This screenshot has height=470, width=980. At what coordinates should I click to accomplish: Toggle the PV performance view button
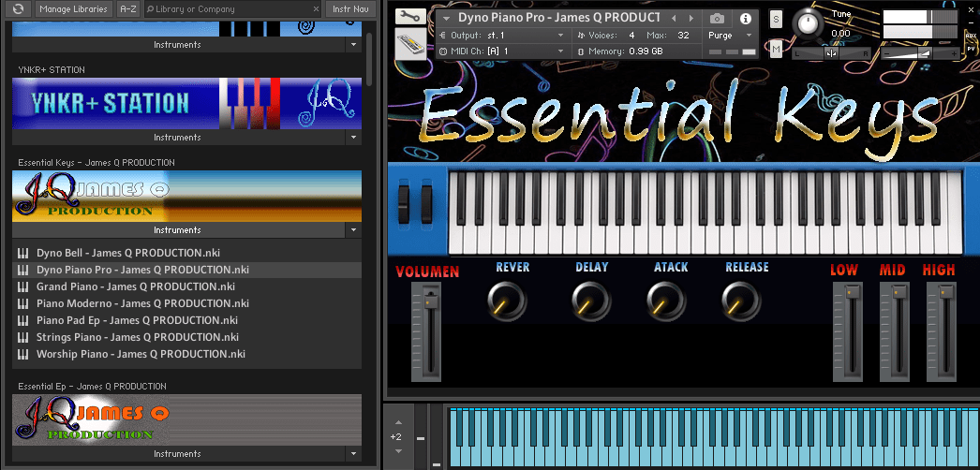coord(971,48)
